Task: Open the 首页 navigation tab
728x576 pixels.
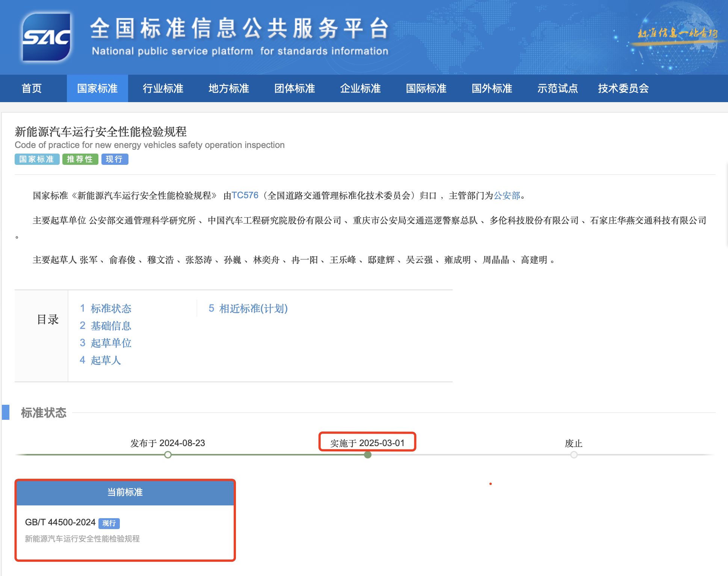Action: point(32,89)
